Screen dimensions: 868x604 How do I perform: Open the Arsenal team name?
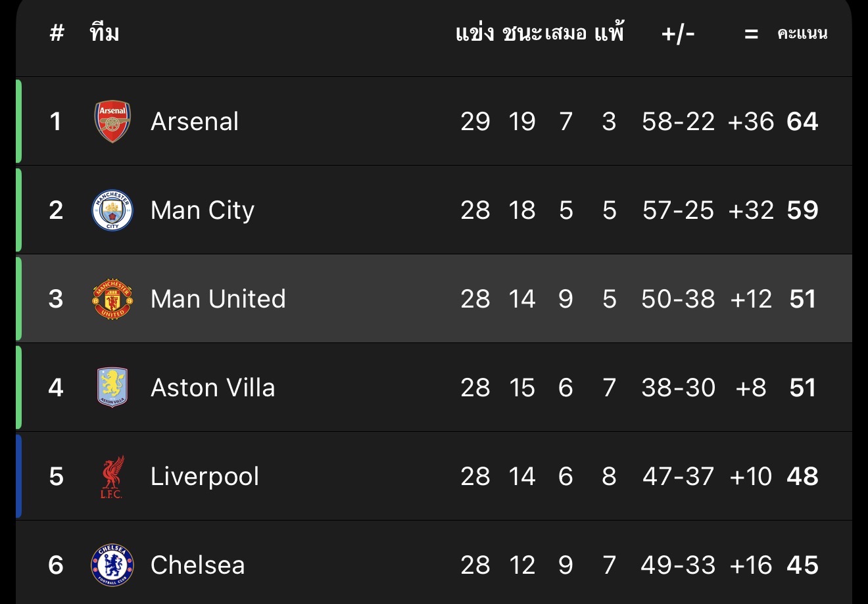click(195, 122)
